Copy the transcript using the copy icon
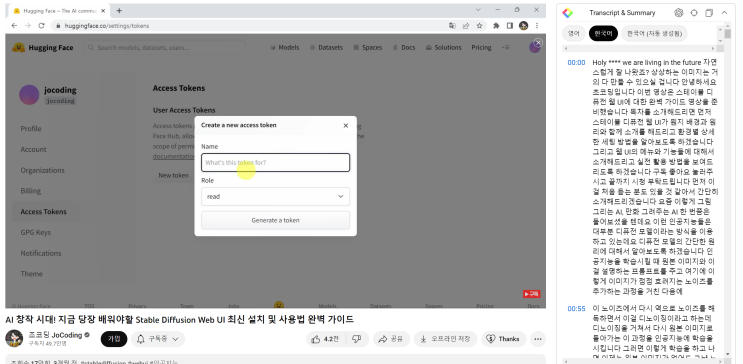This screenshot has width=743, height=364. (709, 13)
